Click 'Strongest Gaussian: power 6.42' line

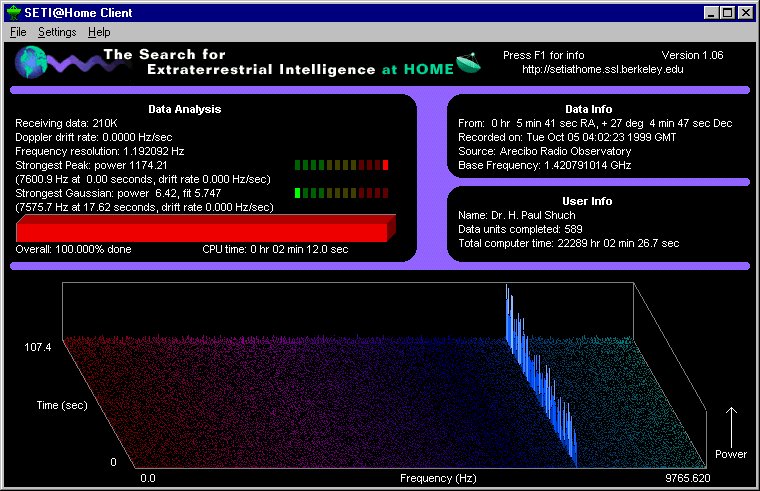(118, 193)
